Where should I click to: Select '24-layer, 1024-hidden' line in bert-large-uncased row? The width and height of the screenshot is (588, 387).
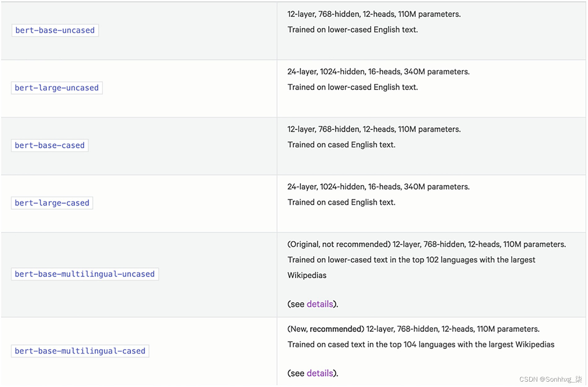378,72
